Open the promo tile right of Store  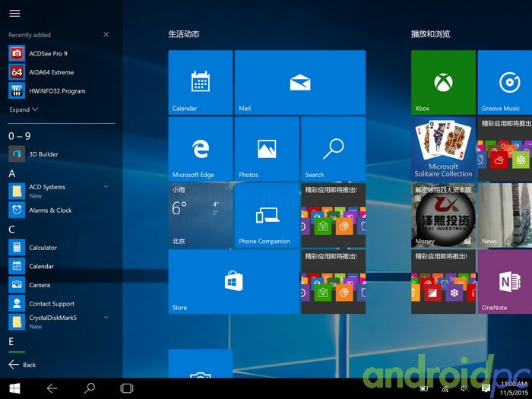click(x=333, y=282)
